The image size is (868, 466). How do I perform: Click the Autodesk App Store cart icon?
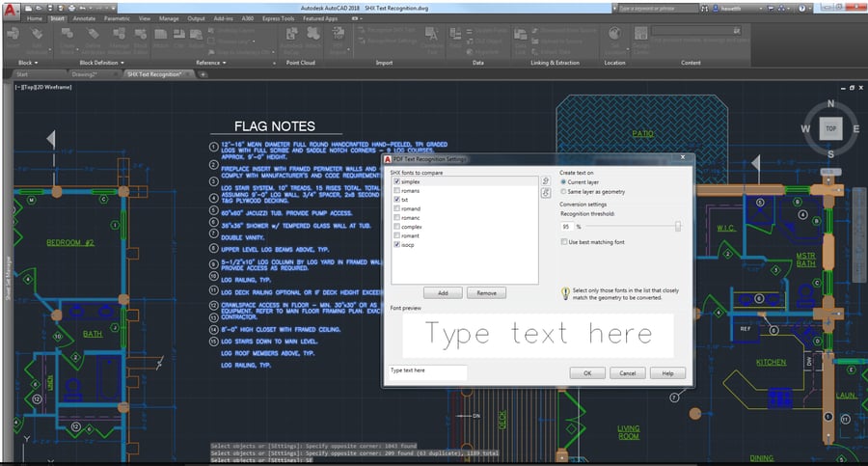coord(771,9)
